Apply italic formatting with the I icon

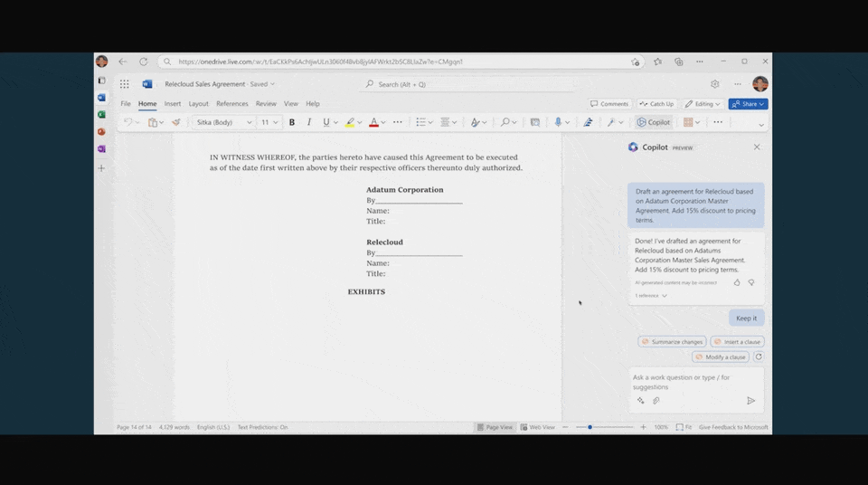pos(309,122)
